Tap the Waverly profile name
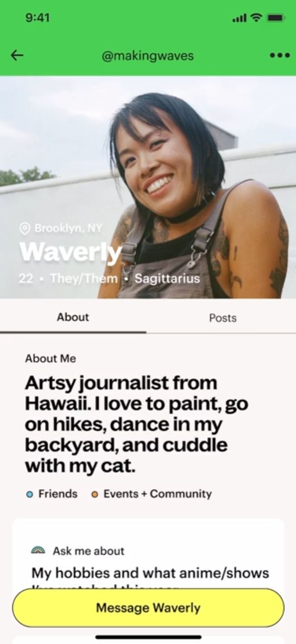This screenshot has height=644, width=296. 70,251
